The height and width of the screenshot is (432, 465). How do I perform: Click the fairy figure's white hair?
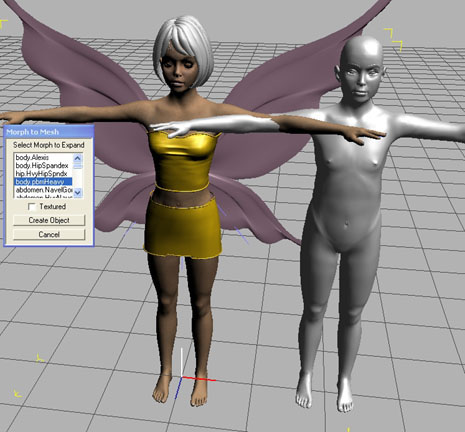point(183,37)
